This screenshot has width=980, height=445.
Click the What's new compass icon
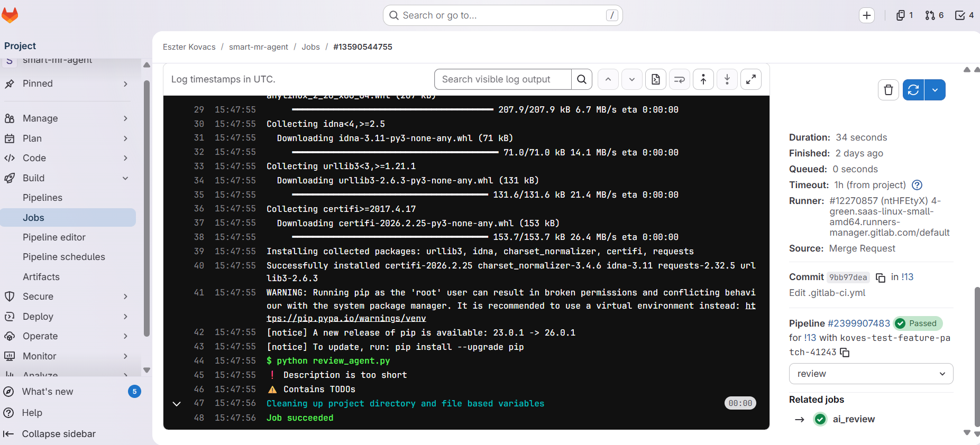[8, 392]
